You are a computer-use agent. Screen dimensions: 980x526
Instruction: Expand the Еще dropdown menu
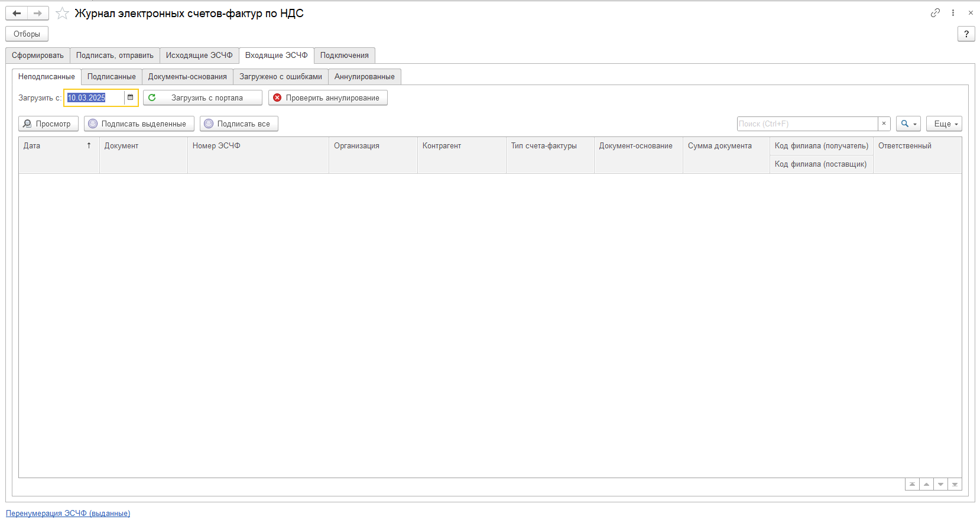coord(944,124)
